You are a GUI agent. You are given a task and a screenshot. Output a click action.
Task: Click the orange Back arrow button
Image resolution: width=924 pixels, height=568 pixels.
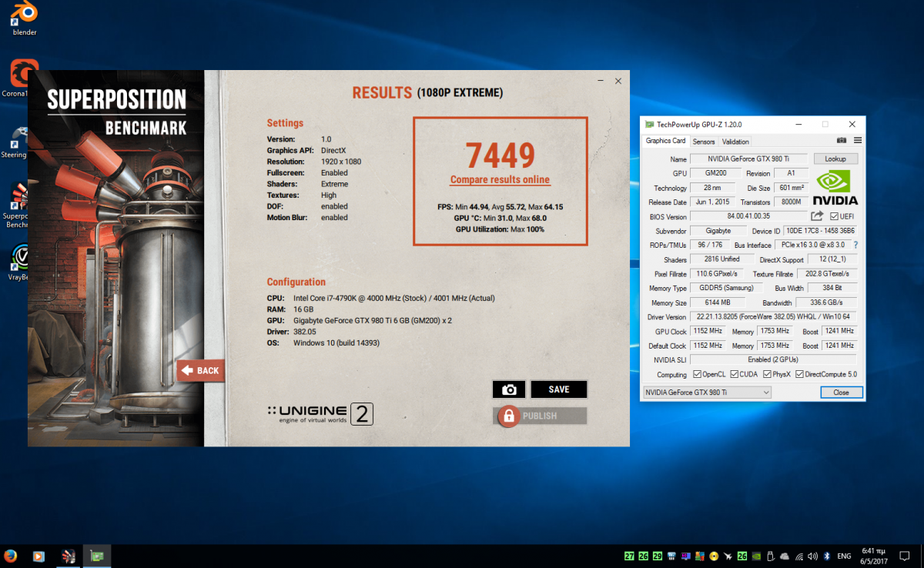(x=200, y=370)
